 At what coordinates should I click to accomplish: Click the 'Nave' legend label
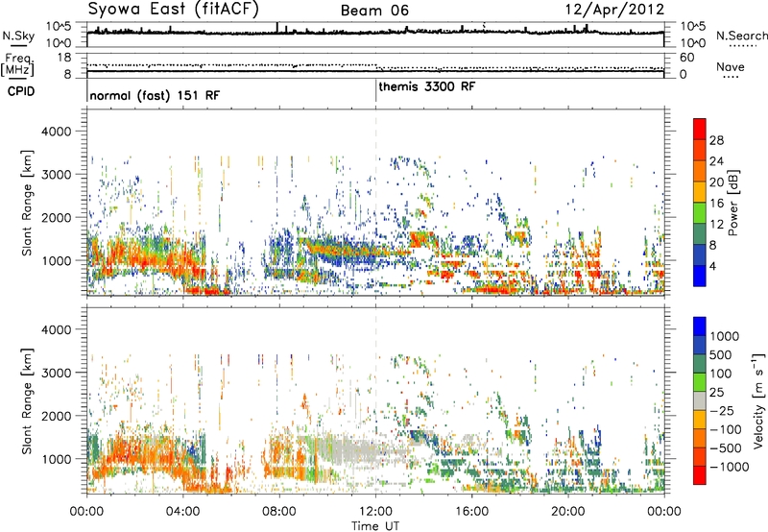[730, 67]
